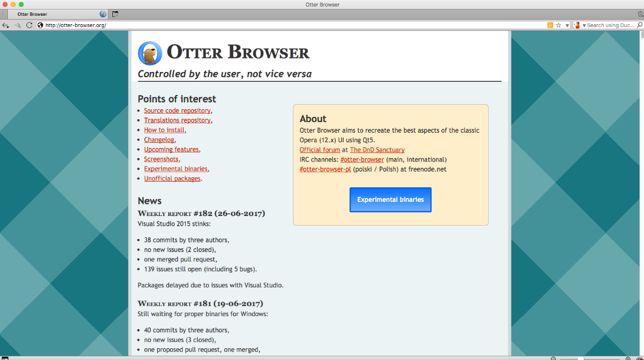The image size is (644, 360).
Task: Open the search engine selector dropdown arrow
Action: (x=584, y=25)
